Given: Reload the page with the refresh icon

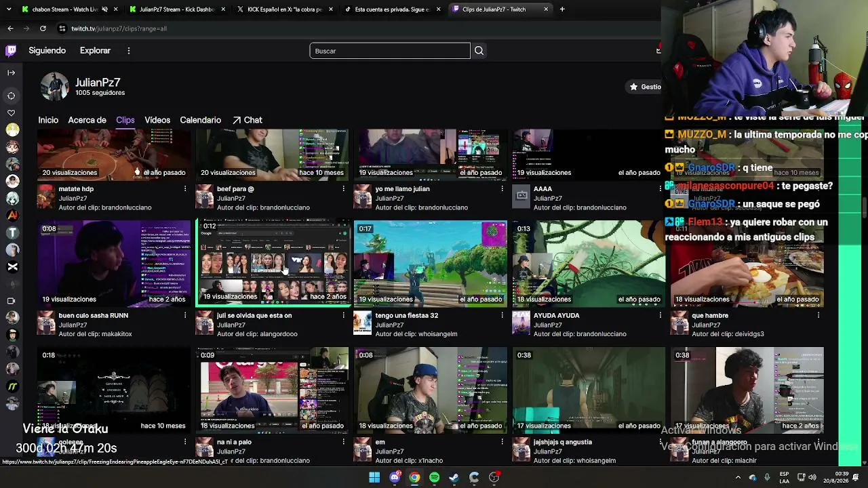Looking at the screenshot, I should [x=43, y=28].
